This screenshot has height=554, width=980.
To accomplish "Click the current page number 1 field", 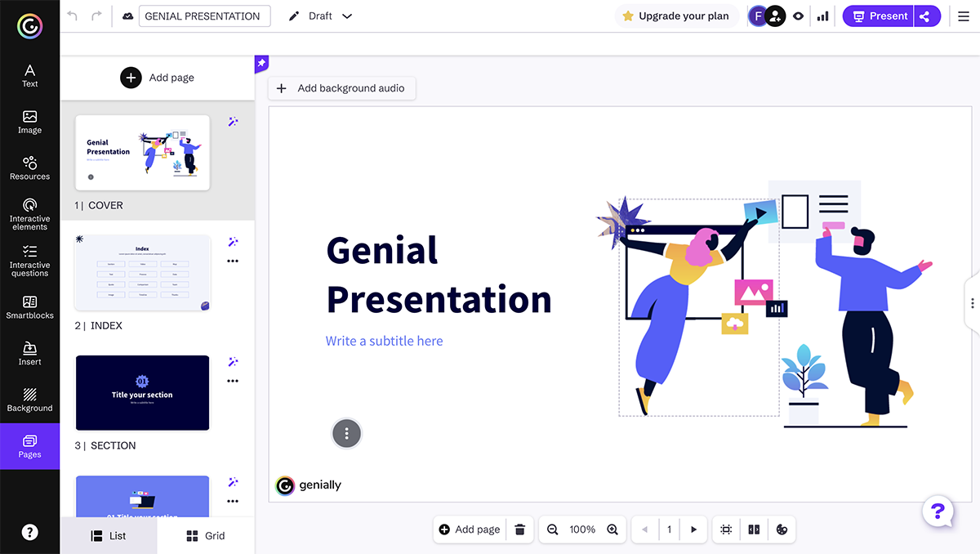I will tap(669, 529).
